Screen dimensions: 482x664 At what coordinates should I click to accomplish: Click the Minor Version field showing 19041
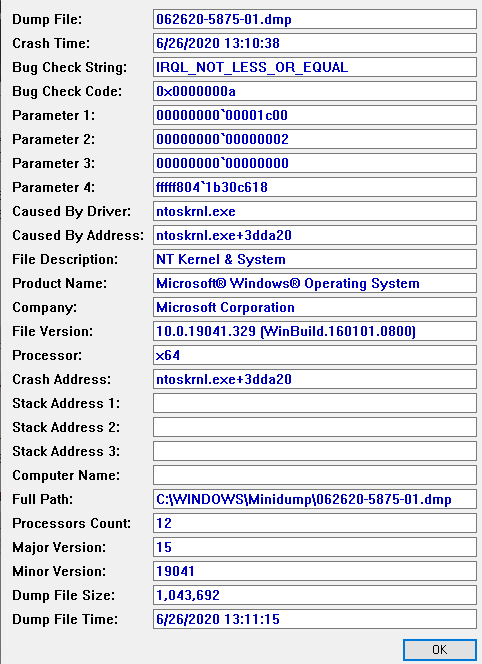pos(315,571)
